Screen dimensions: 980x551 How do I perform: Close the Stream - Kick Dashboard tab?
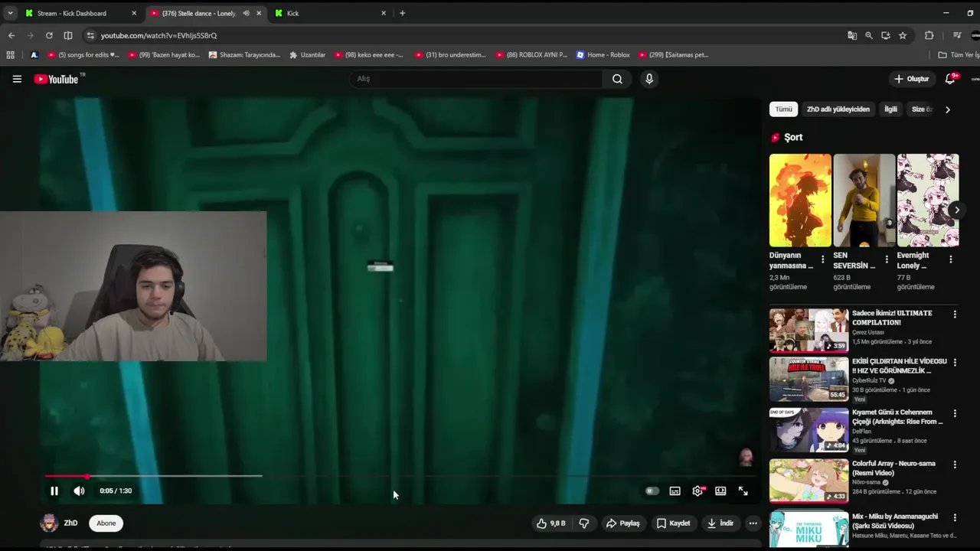tap(134, 13)
